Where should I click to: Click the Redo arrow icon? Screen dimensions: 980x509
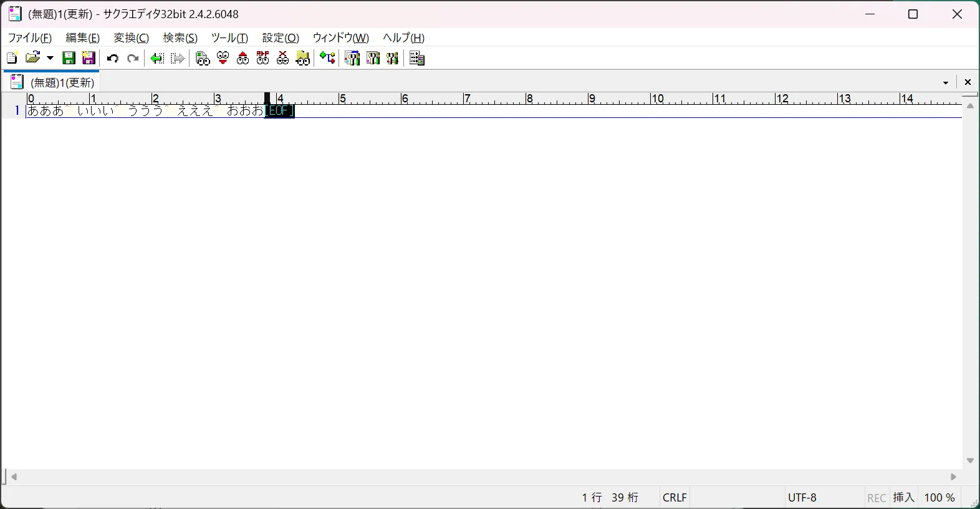point(133,58)
